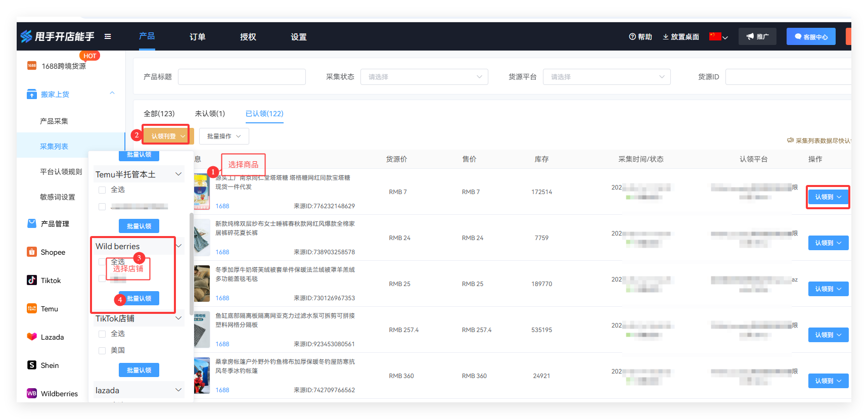Viewport: 868px width, 419px height.
Task: Collapse the TikTok店铺 section chevron
Action: [x=178, y=318]
